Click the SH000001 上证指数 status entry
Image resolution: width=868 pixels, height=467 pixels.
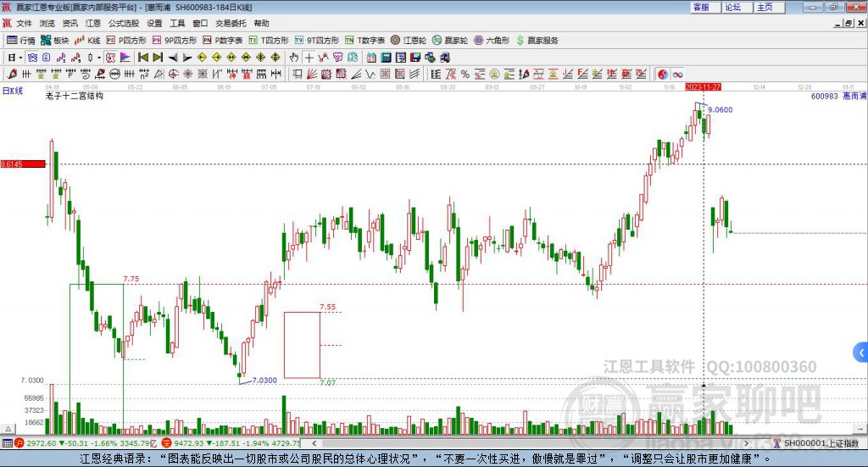coord(816,443)
